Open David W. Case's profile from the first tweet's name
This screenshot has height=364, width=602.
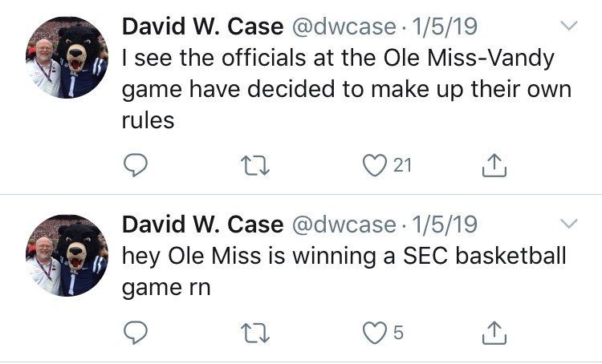coord(203,26)
